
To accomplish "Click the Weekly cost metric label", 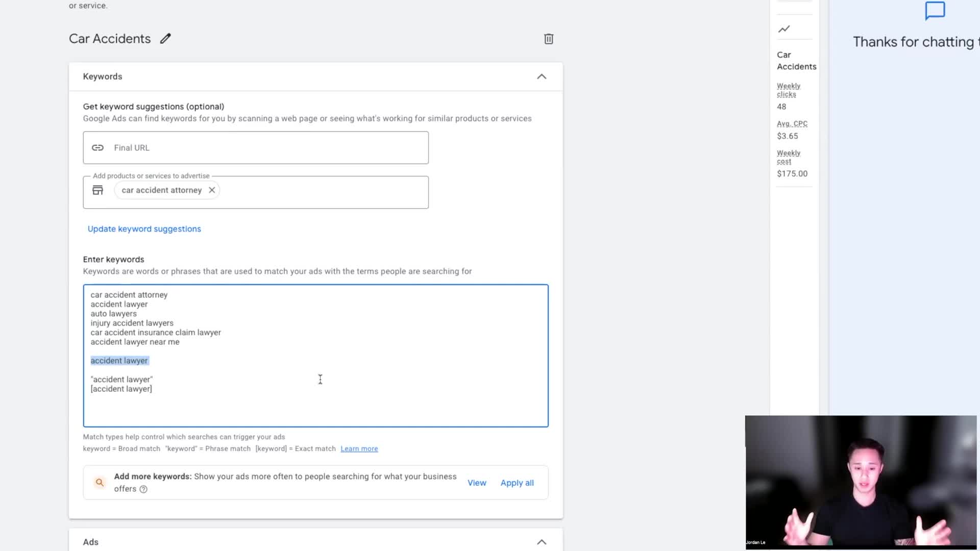I will 789,157.
